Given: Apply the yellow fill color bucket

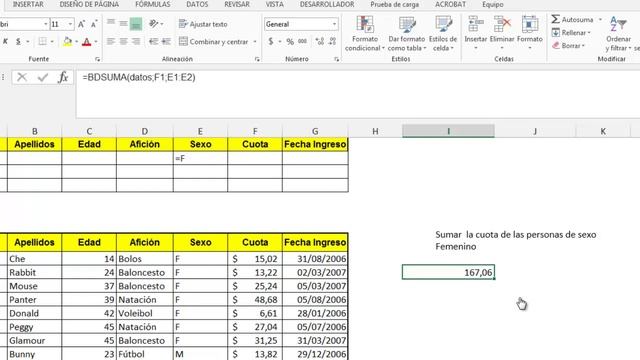Looking at the screenshot, I should [68, 42].
